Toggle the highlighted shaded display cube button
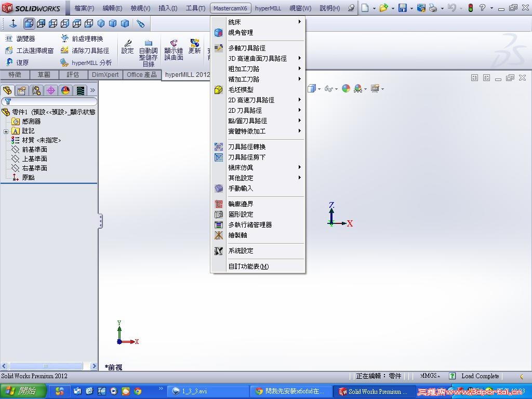 pos(29,23)
